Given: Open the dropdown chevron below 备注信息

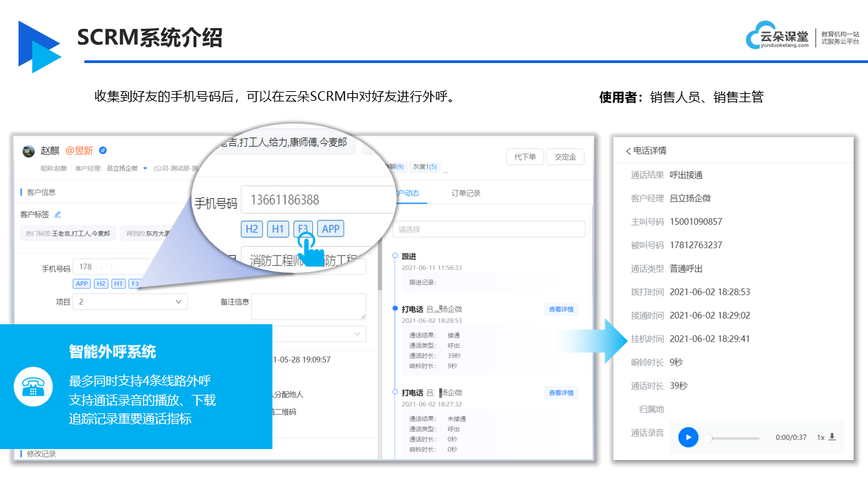Looking at the screenshot, I should click(357, 334).
